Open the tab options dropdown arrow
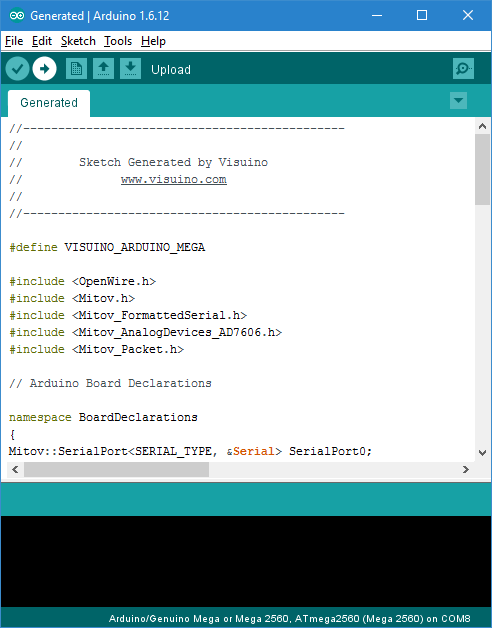Viewport: 492px width, 628px height. [x=458, y=101]
